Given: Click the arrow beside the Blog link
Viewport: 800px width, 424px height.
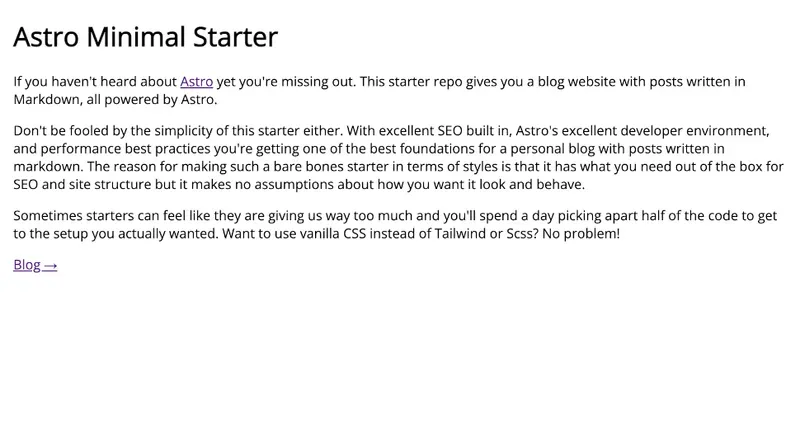Looking at the screenshot, I should 51,265.
